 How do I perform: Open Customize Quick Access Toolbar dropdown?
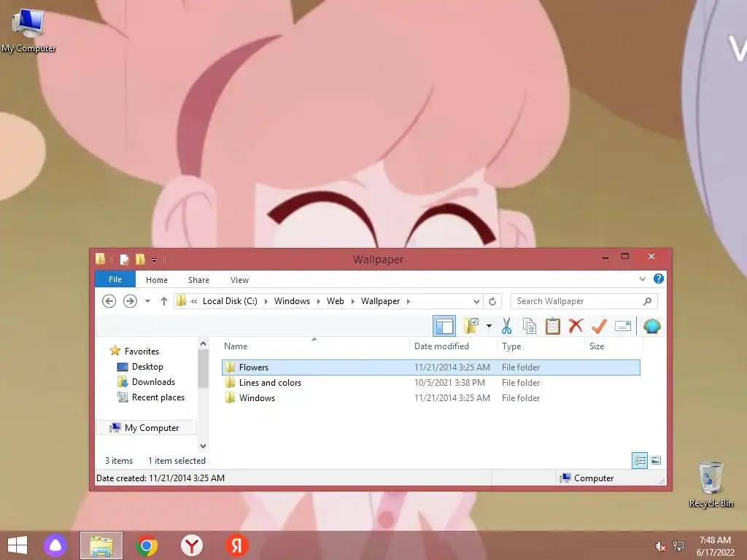tap(155, 260)
